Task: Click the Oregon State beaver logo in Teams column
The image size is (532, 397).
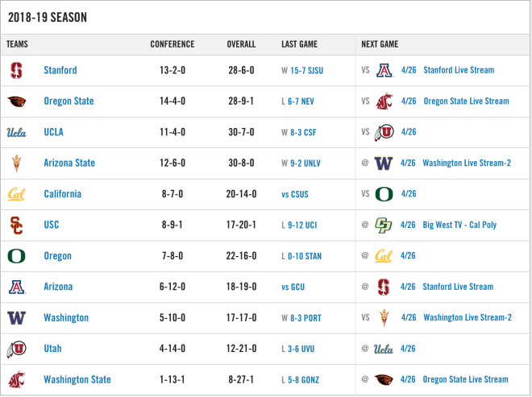Action: click(x=17, y=101)
